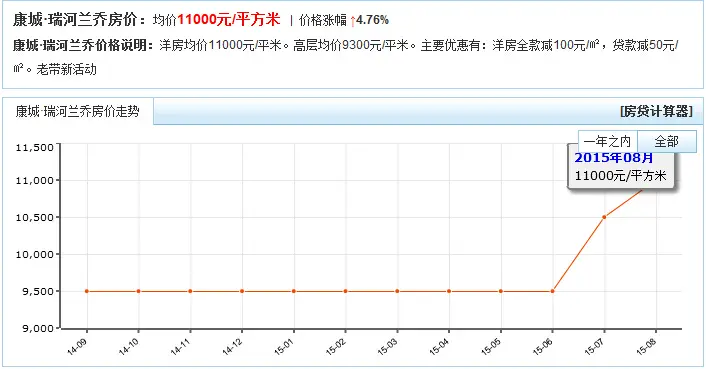706x369 pixels.
Task: Click the 15-03 data point on the chart
Action: (397, 291)
